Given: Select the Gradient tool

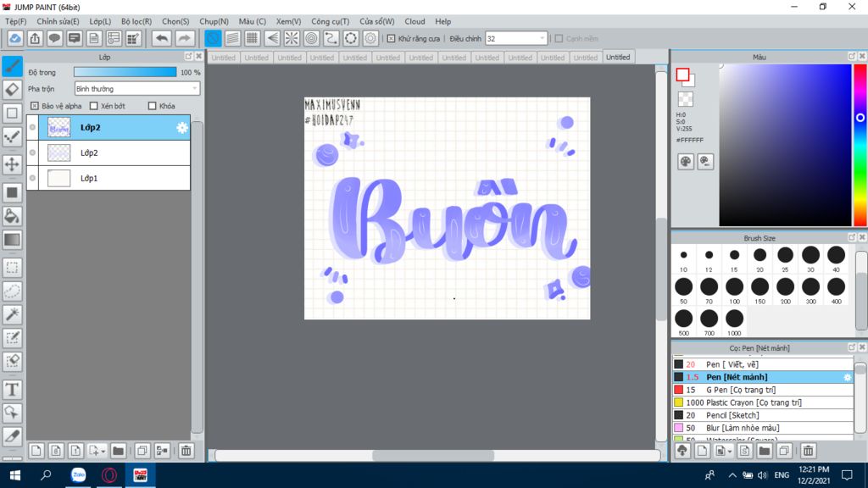Looking at the screenshot, I should [12, 240].
